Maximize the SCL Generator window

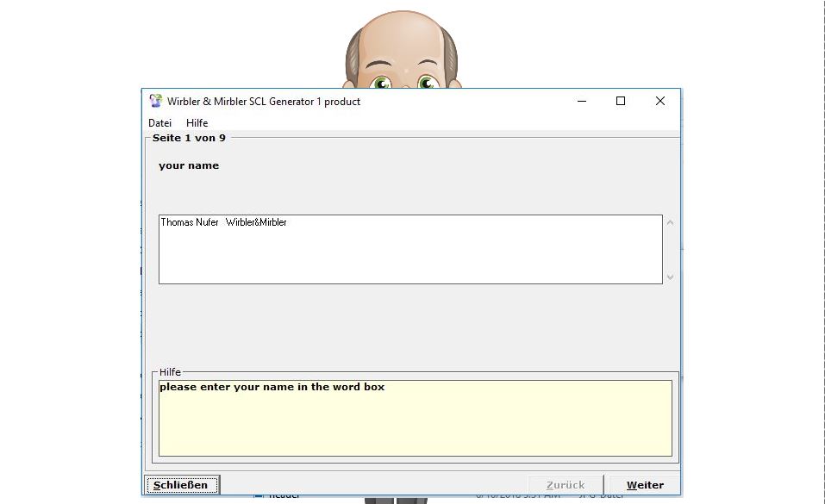click(x=621, y=101)
